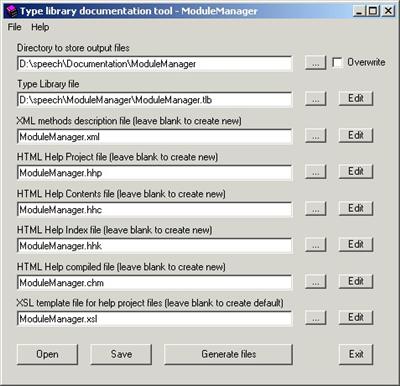
Task: Click the output directory path field
Action: [x=155, y=63]
